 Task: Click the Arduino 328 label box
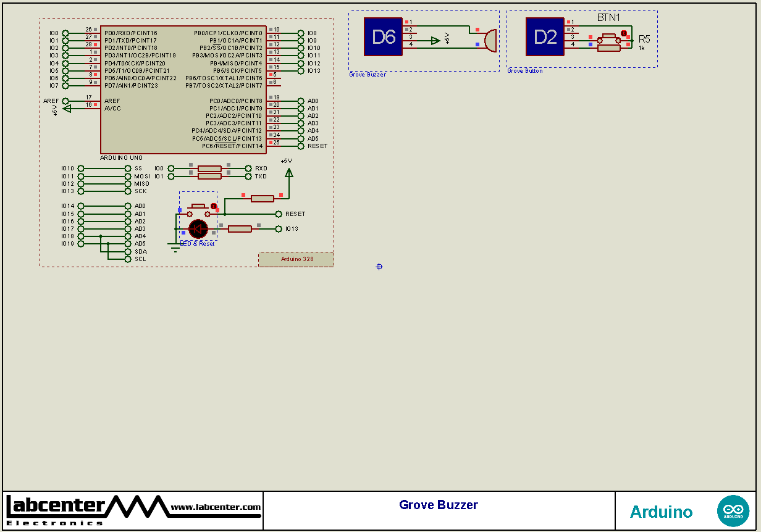tap(296, 259)
